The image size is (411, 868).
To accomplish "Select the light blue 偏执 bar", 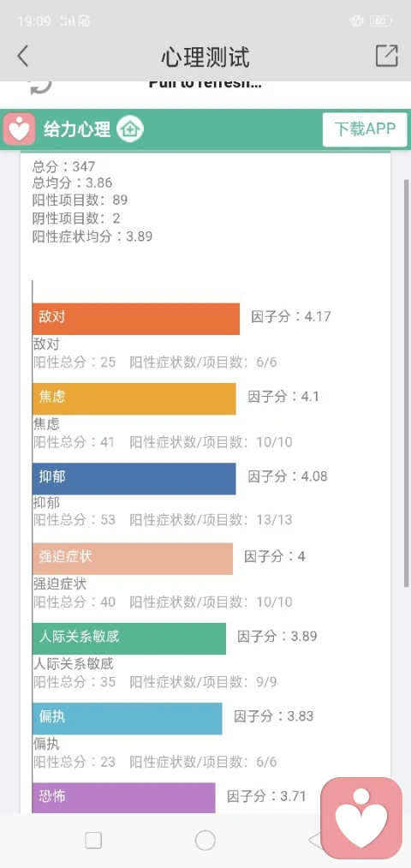I will pyautogui.click(x=128, y=719).
